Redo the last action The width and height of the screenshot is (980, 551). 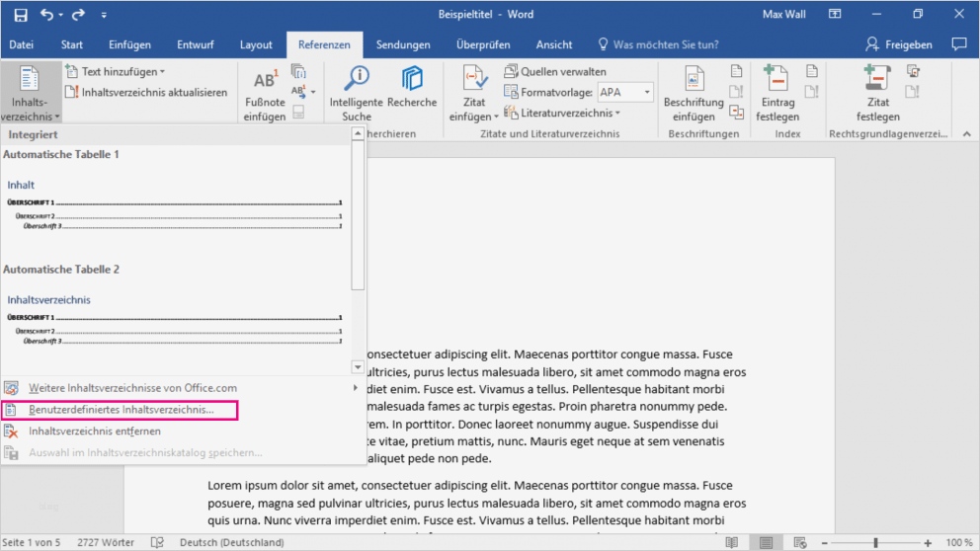click(x=78, y=15)
